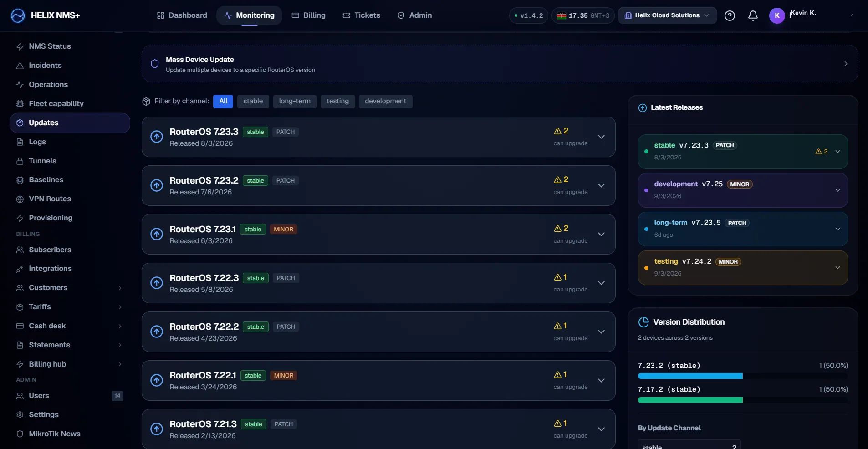Click the Logs document icon in sidebar

(20, 142)
